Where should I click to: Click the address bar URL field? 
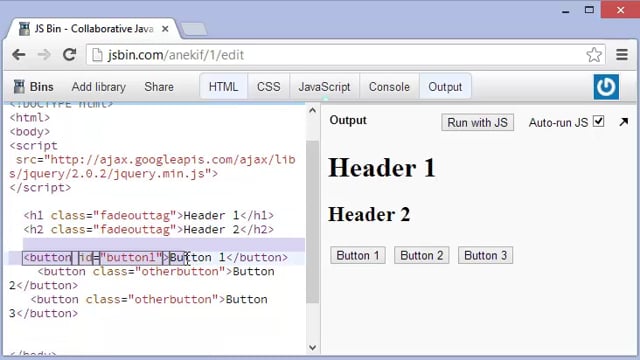(345, 55)
